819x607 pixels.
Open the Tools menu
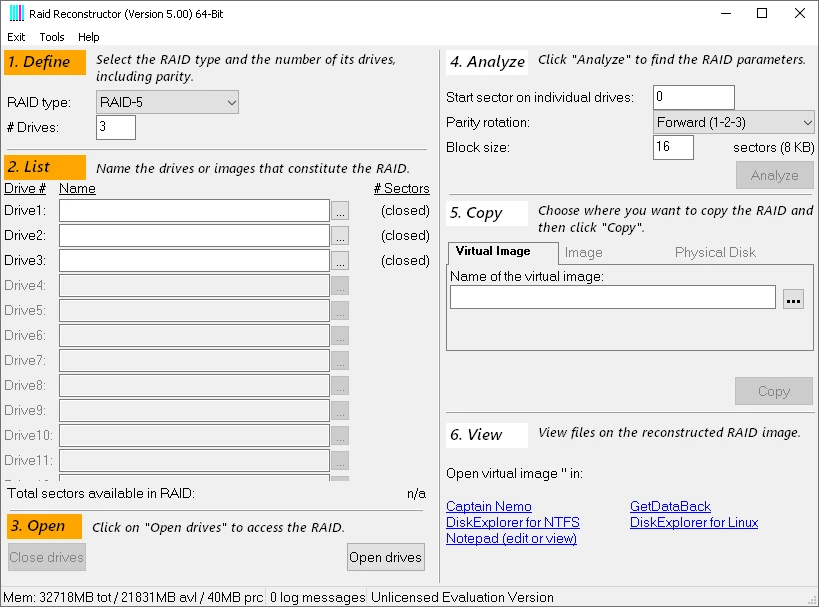(52, 37)
